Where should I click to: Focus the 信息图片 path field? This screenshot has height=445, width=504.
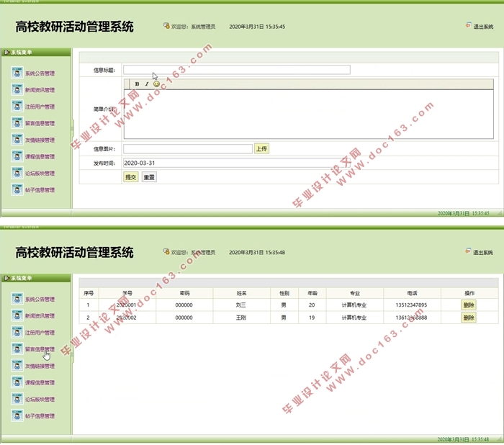pos(188,148)
